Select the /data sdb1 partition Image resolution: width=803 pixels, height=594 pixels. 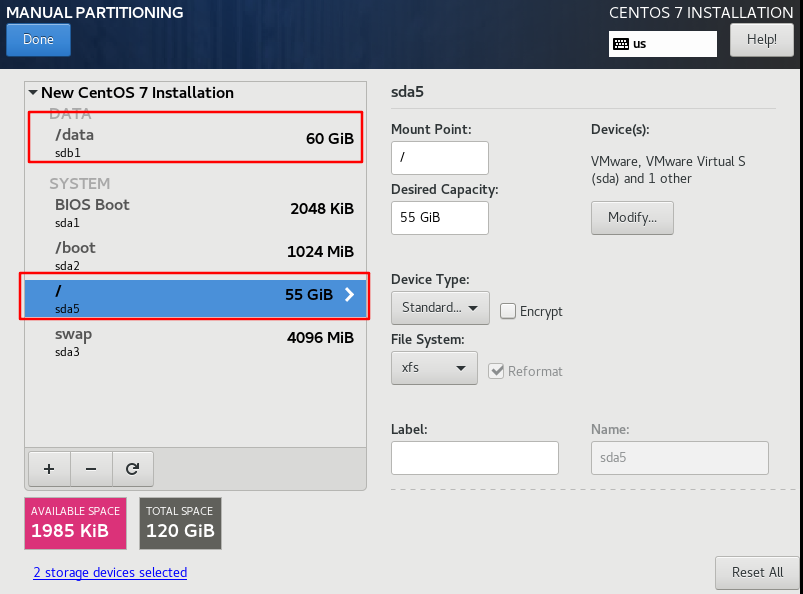[195, 142]
